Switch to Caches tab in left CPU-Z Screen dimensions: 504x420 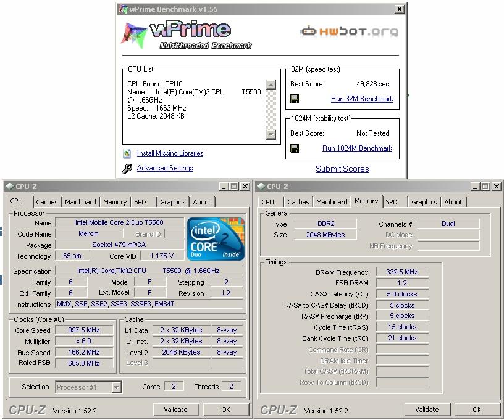tap(47, 202)
